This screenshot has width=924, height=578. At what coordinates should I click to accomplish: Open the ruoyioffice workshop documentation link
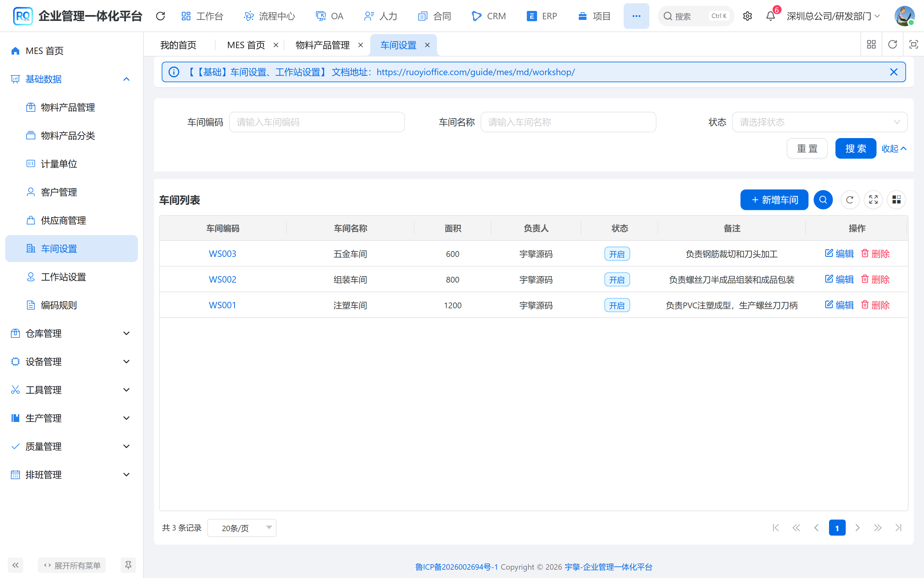(475, 72)
